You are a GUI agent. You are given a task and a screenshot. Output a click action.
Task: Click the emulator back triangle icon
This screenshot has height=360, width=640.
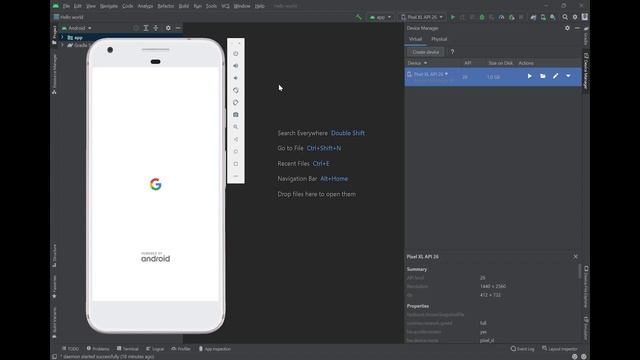(236, 139)
